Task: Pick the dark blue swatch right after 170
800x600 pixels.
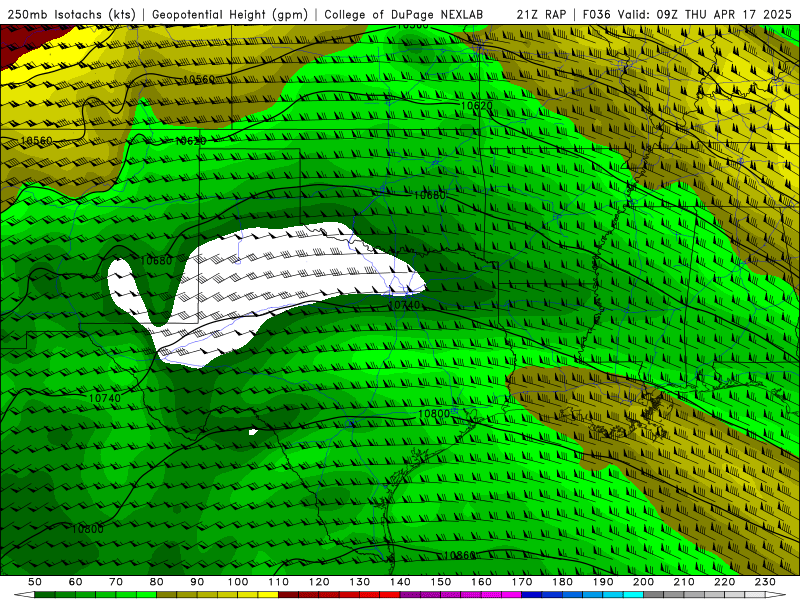Action: [532, 594]
